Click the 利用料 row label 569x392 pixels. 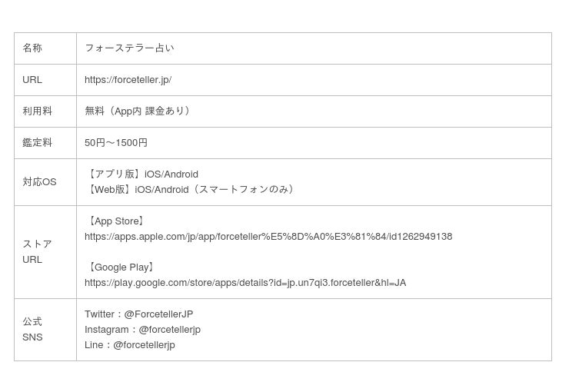pos(37,111)
